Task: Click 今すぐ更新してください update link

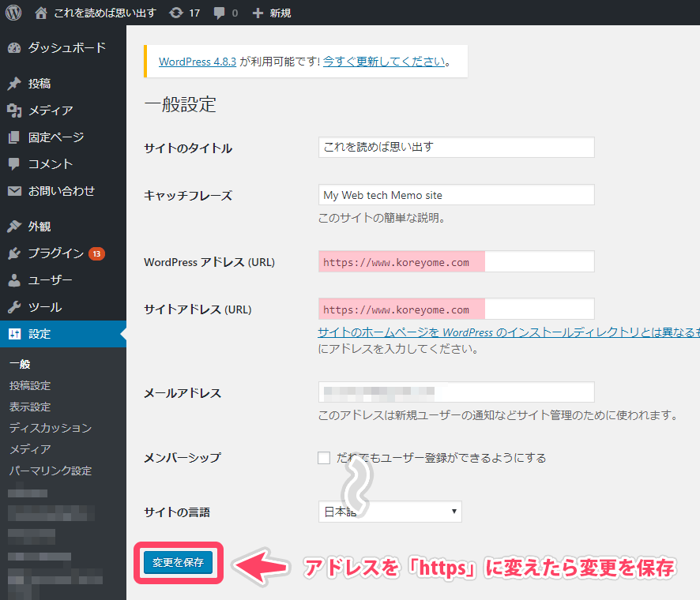Action: pyautogui.click(x=385, y=62)
